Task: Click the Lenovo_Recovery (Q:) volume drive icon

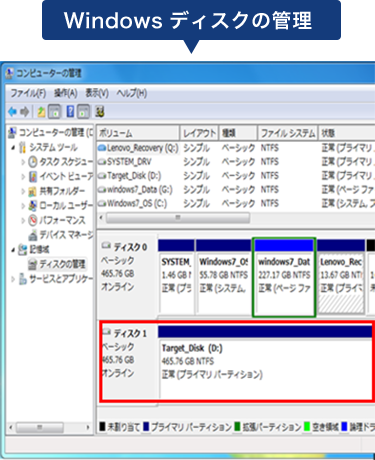Action: coord(102,148)
